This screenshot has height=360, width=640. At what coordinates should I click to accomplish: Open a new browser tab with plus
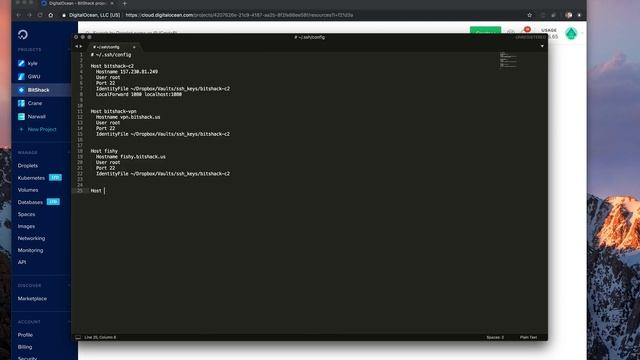pos(124,3)
